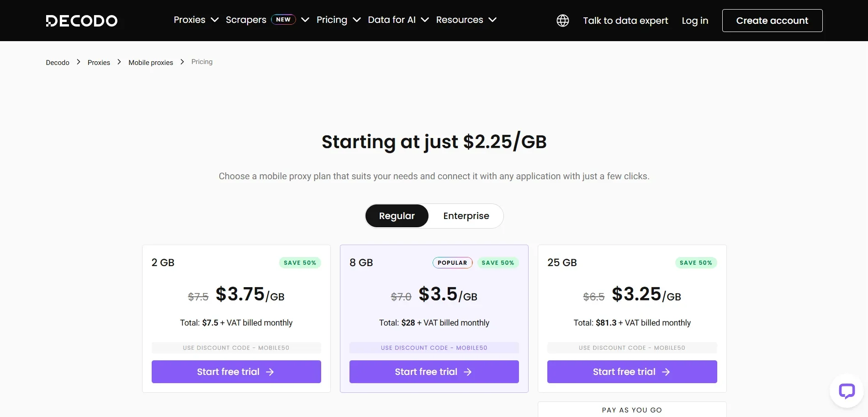Click the SAVE 50% badge on 2 GB plan
Image resolution: width=868 pixels, height=417 pixels.
click(x=300, y=263)
